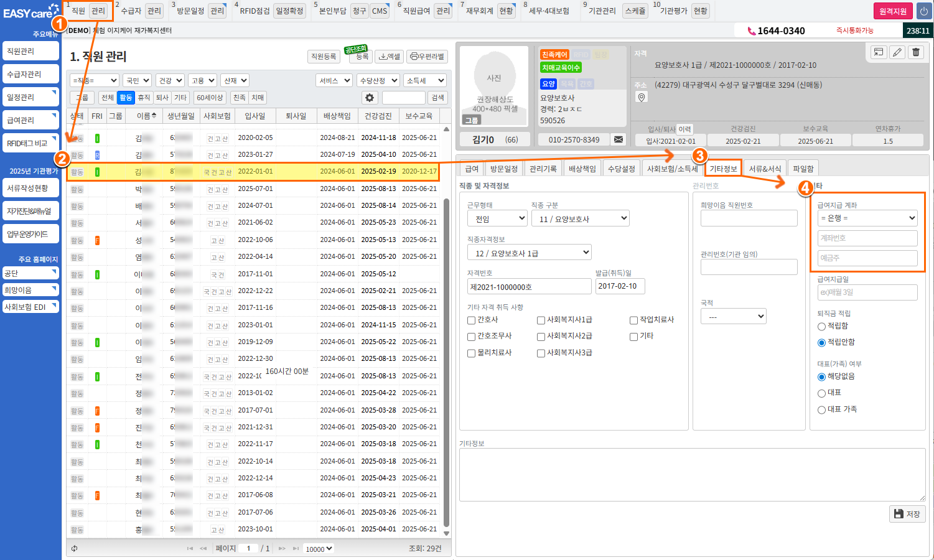
Task: Click the envelope message icon beside phone number
Action: (619, 139)
